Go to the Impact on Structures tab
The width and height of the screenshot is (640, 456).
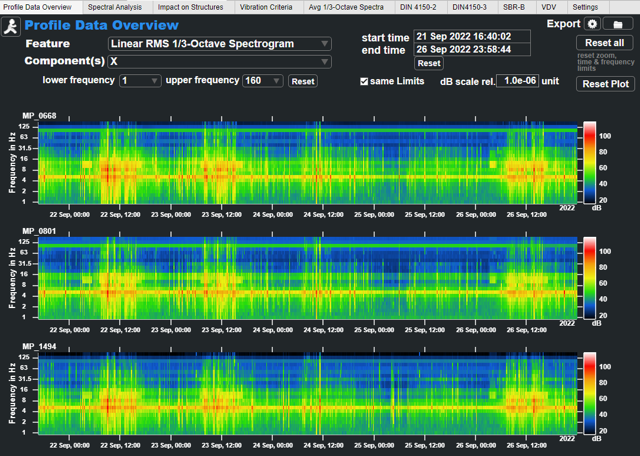coord(190,7)
